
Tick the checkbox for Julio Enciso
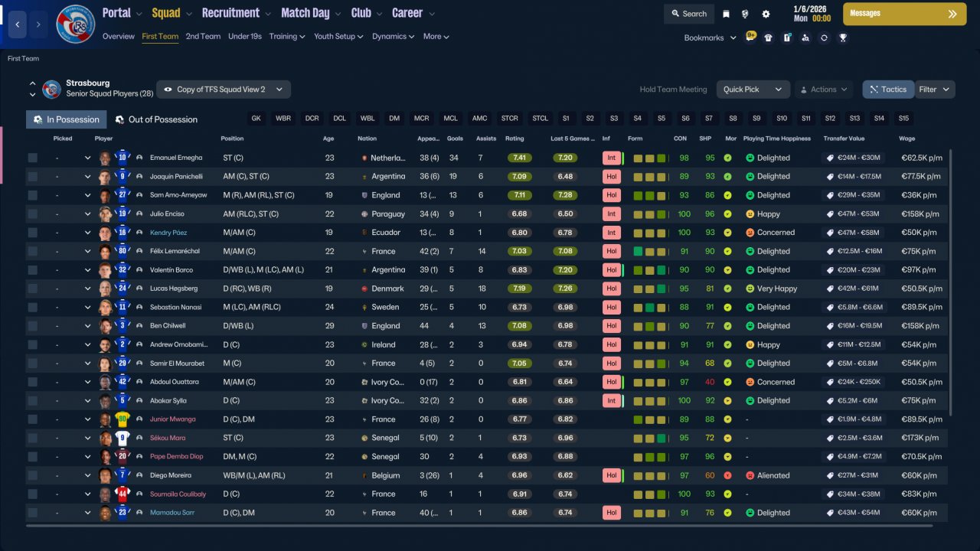coord(32,214)
